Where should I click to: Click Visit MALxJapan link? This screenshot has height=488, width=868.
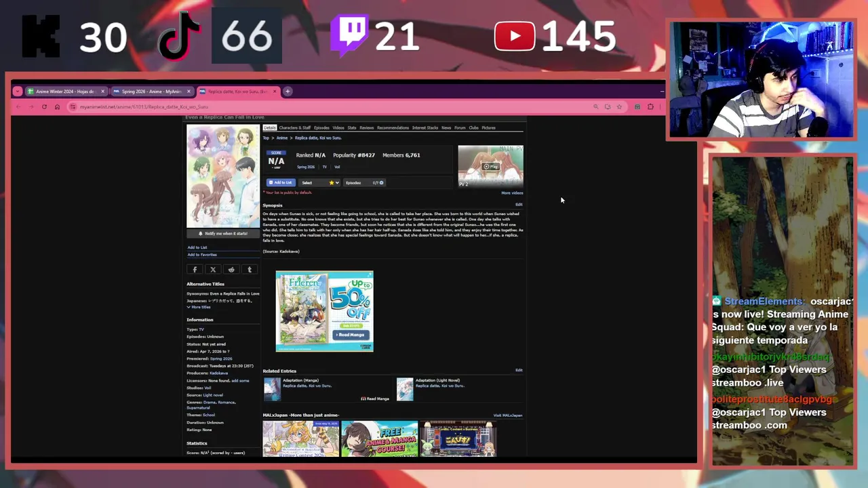tap(508, 415)
